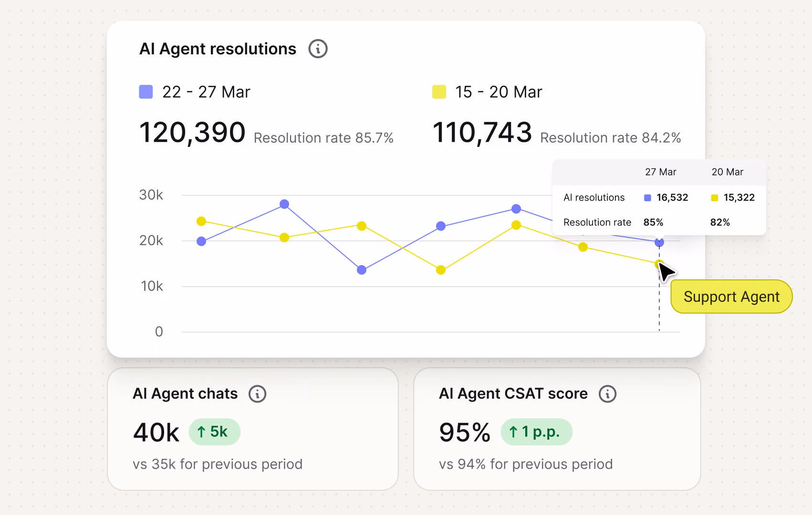
Task: Select the yellow 15 - 20 Mar legend swatch
Action: point(439,92)
